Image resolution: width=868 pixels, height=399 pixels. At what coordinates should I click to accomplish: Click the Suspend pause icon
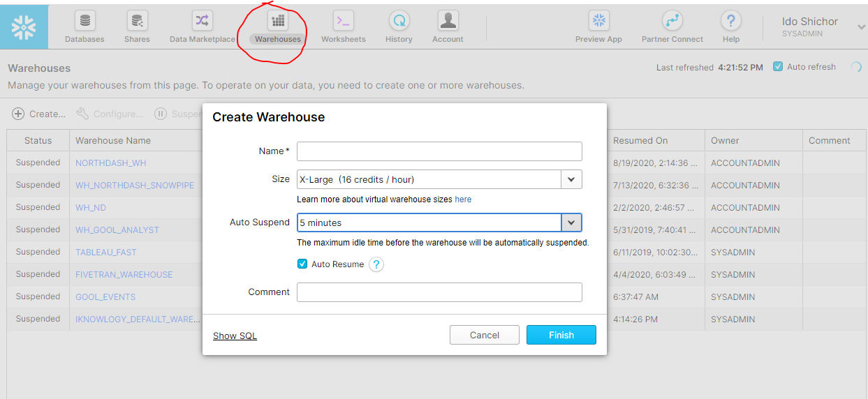[161, 114]
